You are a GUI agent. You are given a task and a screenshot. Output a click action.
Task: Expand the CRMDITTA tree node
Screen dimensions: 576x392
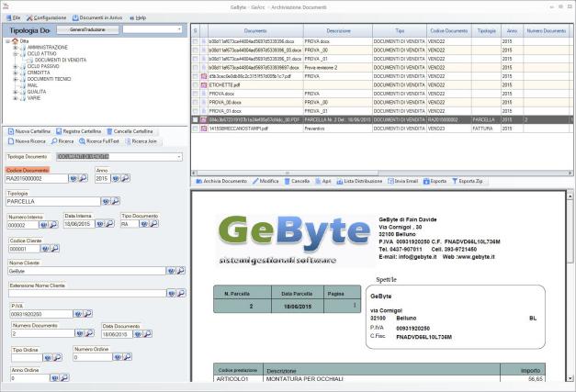pos(15,73)
